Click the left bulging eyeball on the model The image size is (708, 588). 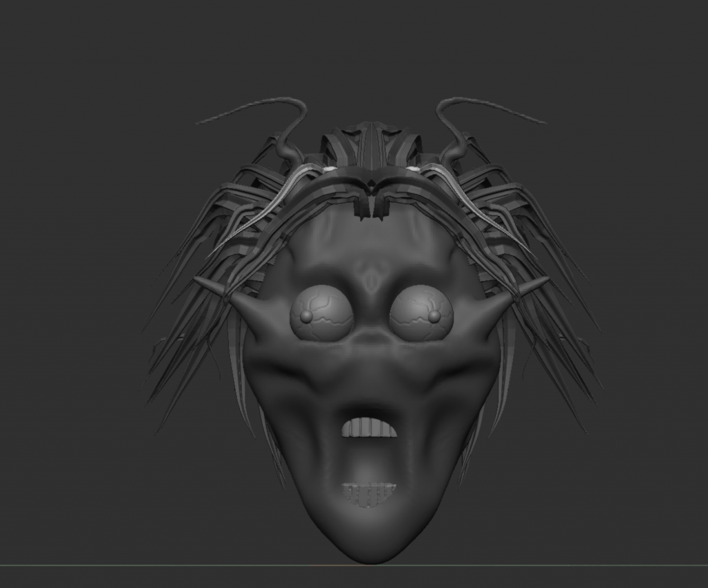coord(322,313)
